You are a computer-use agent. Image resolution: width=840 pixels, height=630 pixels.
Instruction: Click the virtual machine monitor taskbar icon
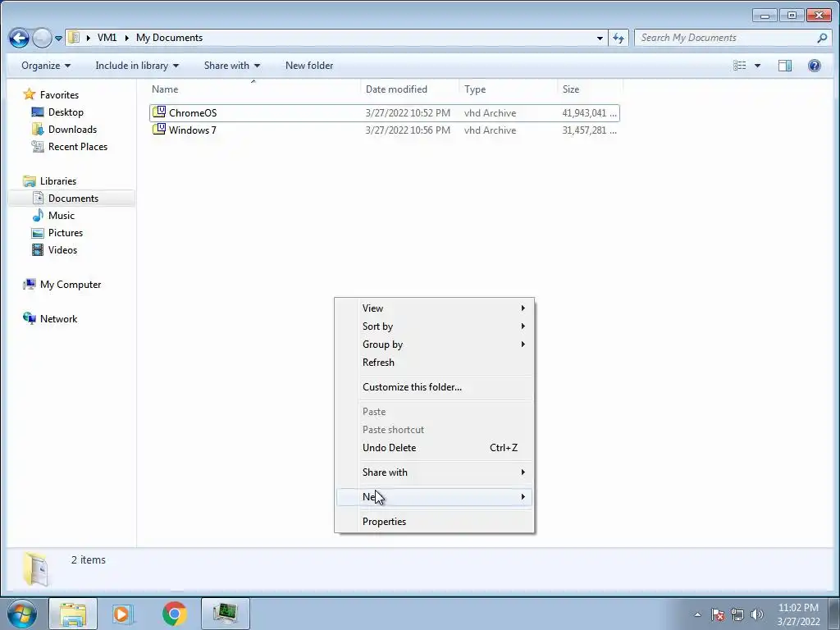click(x=225, y=614)
